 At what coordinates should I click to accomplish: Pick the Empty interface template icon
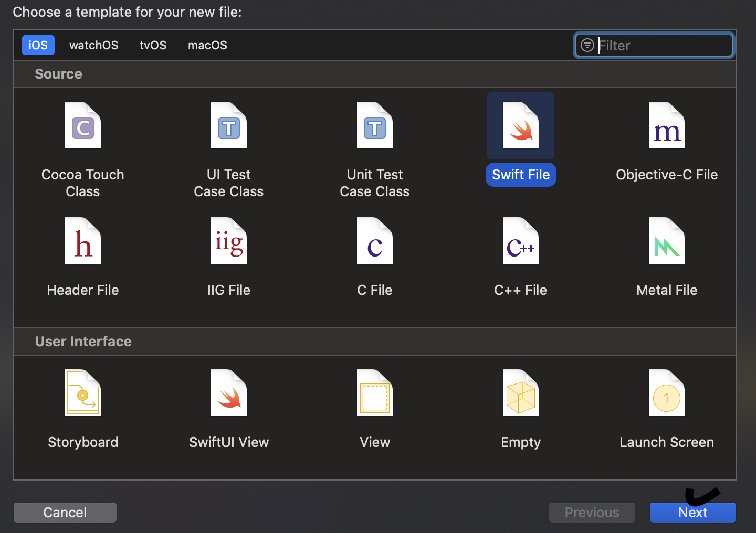click(x=521, y=393)
